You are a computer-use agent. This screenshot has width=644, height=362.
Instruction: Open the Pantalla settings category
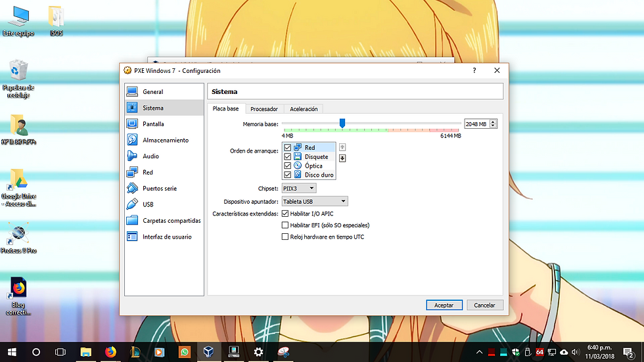pyautogui.click(x=164, y=124)
